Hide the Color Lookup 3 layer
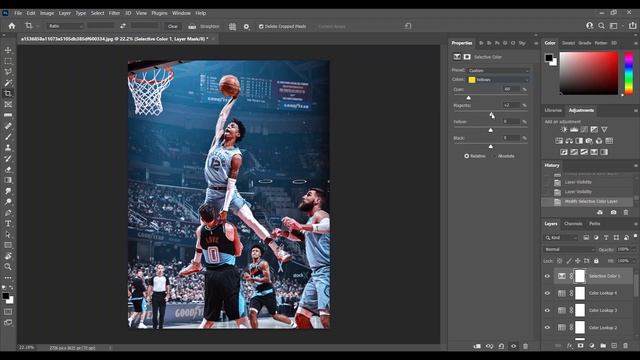Screen dimensions: 640x360 point(547,310)
